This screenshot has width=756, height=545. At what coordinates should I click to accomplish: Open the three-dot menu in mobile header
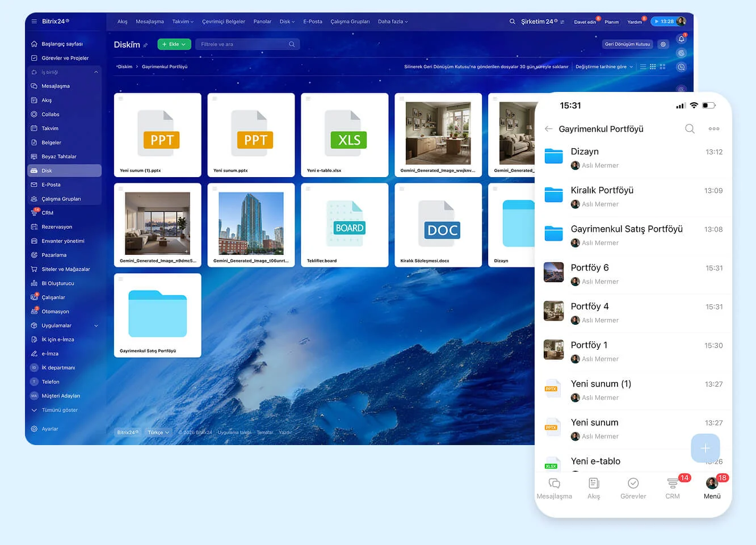click(x=714, y=129)
